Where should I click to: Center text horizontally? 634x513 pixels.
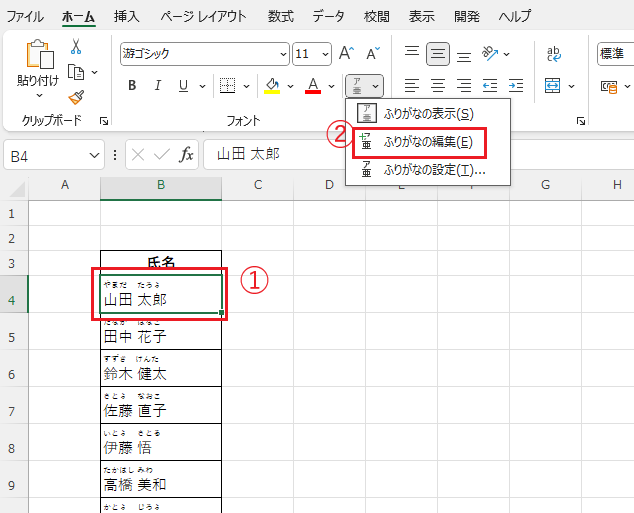(438, 86)
